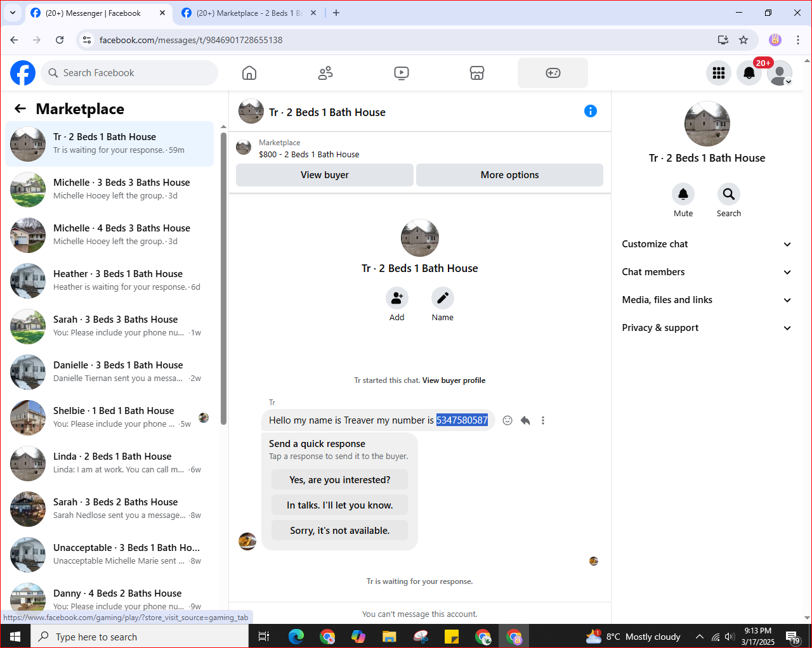Reply to Treaver's message arrow icon
This screenshot has width=812, height=648.
[525, 420]
